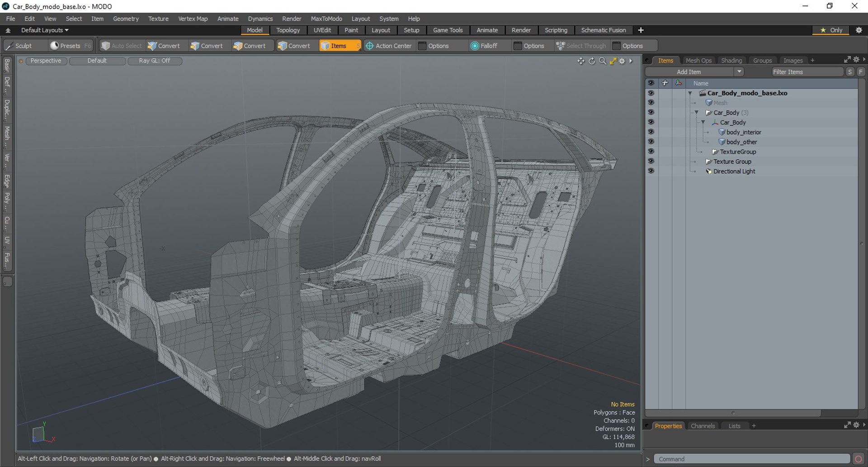
Task: Add a new layout tab with plus
Action: tap(641, 30)
